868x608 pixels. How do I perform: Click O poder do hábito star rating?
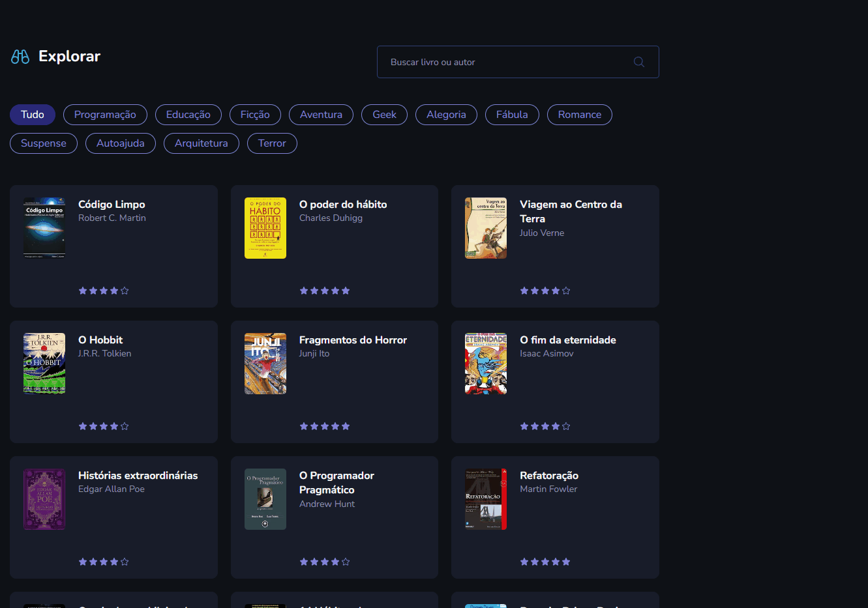tap(325, 291)
